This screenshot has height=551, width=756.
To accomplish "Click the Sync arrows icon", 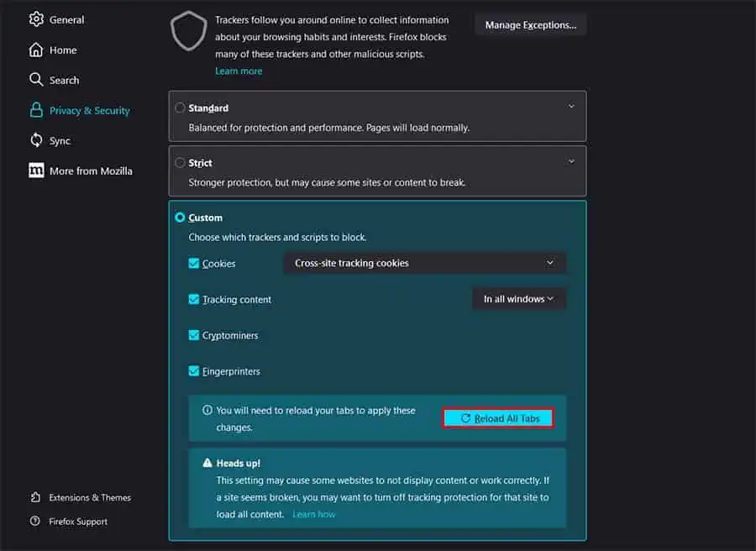I will pos(36,140).
